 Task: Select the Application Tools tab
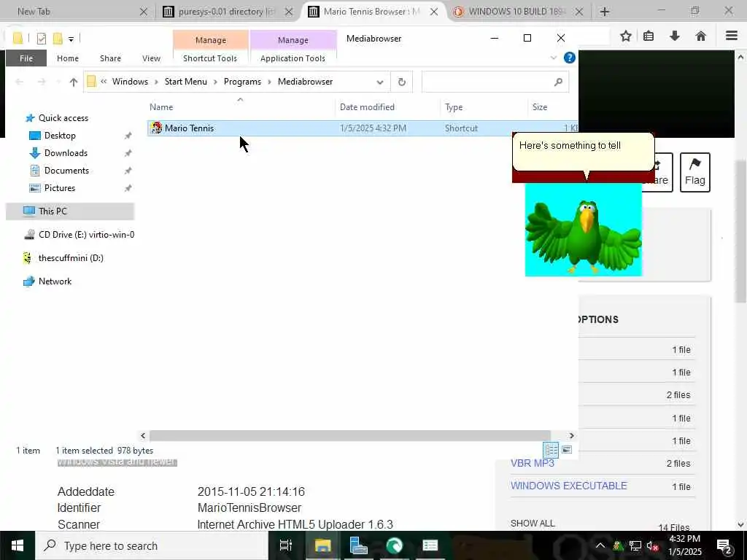click(x=293, y=58)
